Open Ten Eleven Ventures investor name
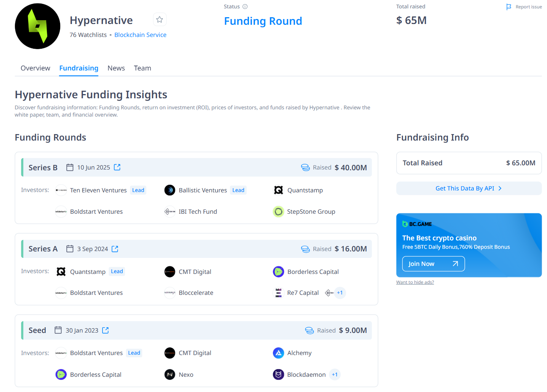This screenshot has height=392, width=547. tap(98, 190)
